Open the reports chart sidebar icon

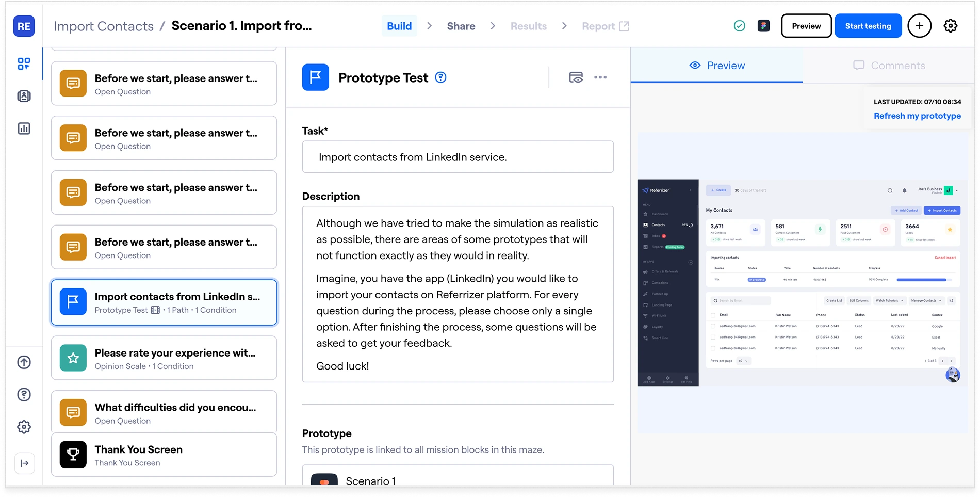pyautogui.click(x=24, y=128)
